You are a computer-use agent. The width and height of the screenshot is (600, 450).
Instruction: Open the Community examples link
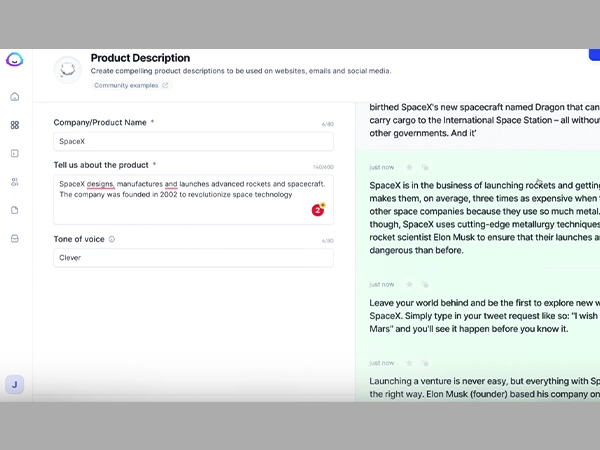[x=131, y=85]
